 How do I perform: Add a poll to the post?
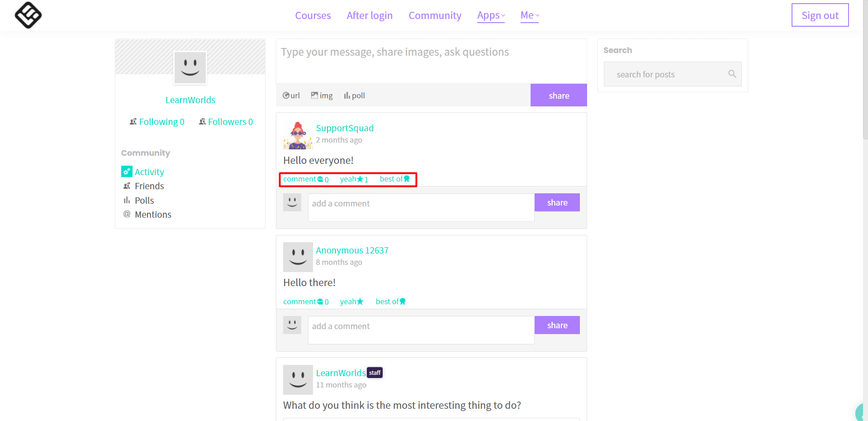point(354,96)
